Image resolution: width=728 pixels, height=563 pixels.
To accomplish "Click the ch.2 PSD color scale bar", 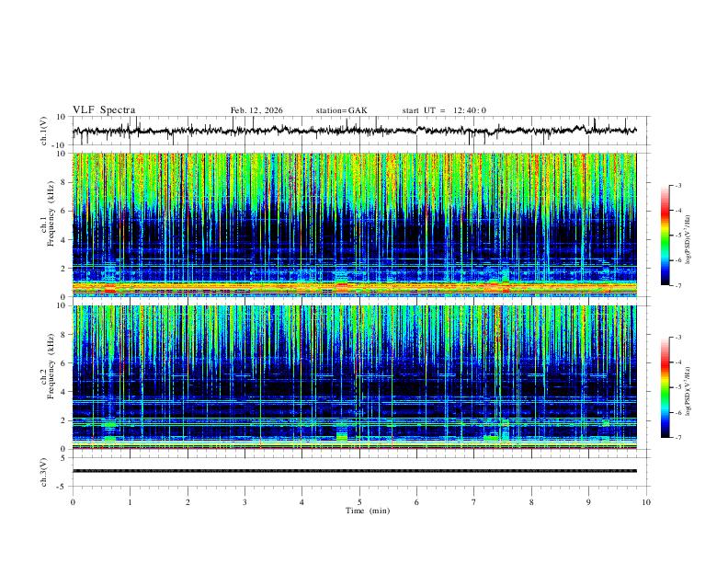I will pyautogui.click(x=665, y=387).
